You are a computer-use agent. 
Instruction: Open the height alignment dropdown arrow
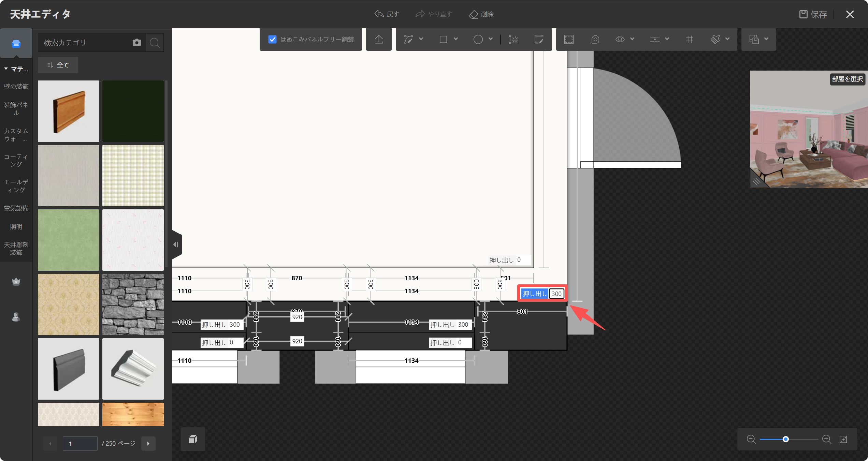coord(667,39)
